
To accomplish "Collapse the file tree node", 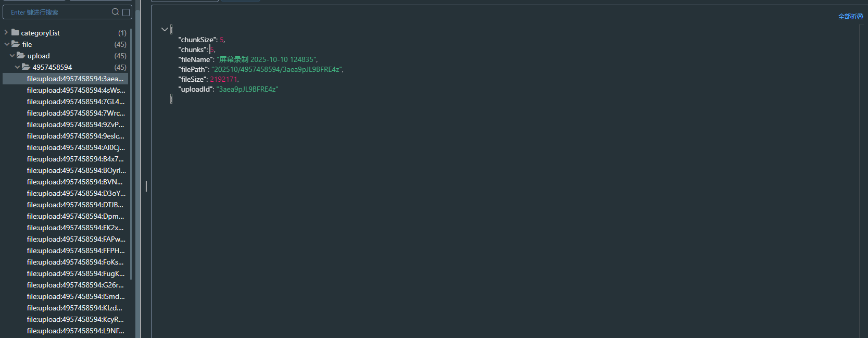I will coord(6,44).
